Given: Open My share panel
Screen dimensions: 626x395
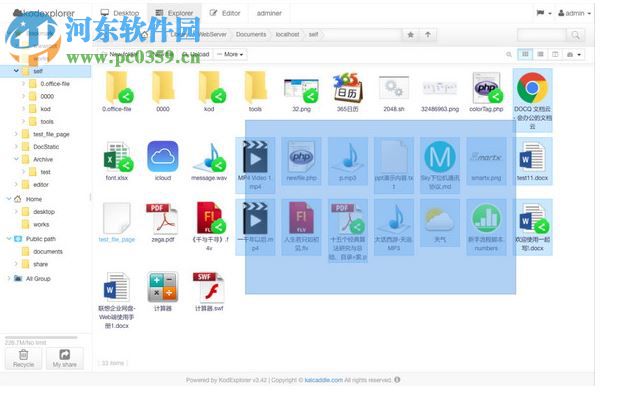Looking at the screenshot, I should [x=64, y=358].
